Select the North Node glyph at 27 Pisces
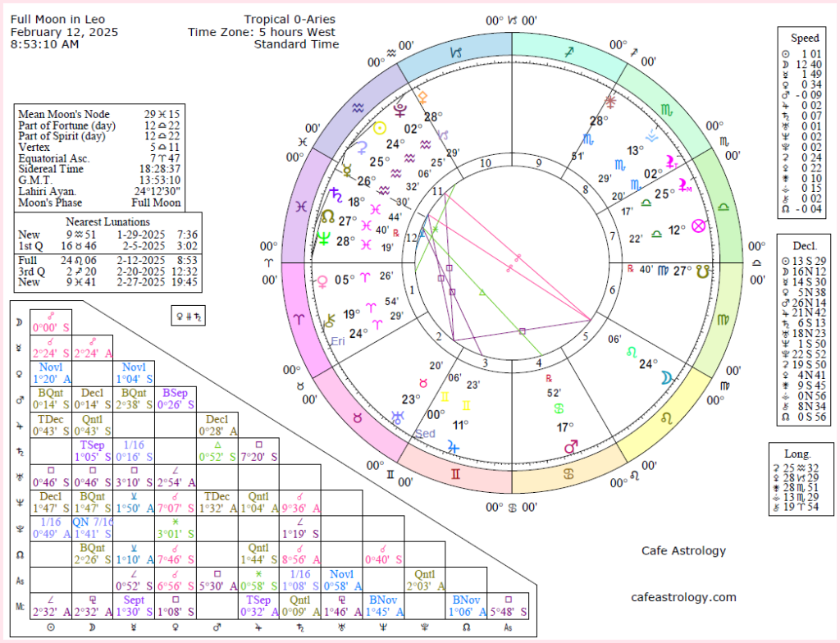The height and width of the screenshot is (643, 840). [x=328, y=217]
